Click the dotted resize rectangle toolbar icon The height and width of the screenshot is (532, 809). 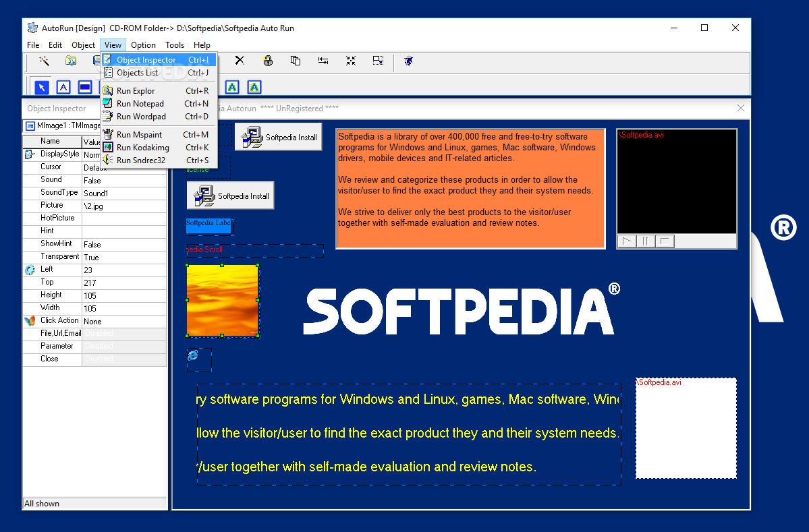[x=379, y=61]
